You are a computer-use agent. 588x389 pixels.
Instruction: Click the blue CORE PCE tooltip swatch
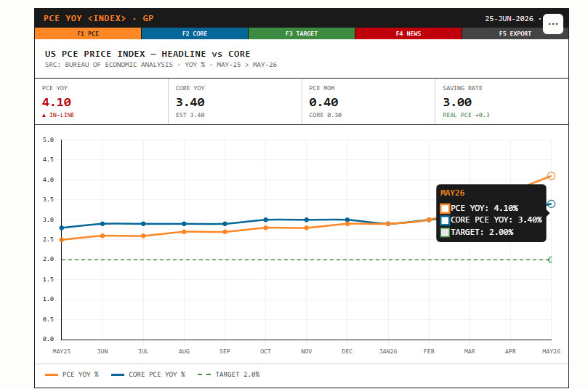coord(445,220)
